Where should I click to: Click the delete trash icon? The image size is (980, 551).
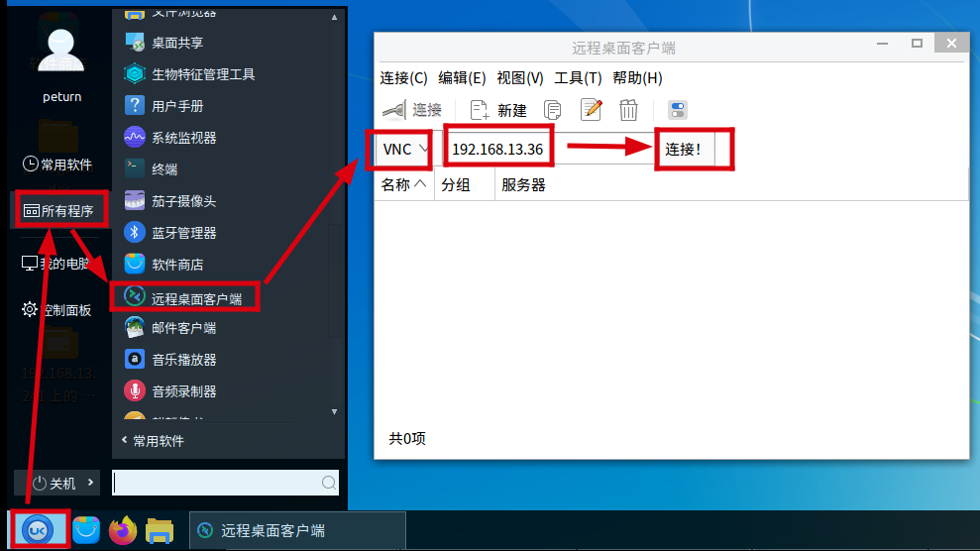(x=628, y=111)
